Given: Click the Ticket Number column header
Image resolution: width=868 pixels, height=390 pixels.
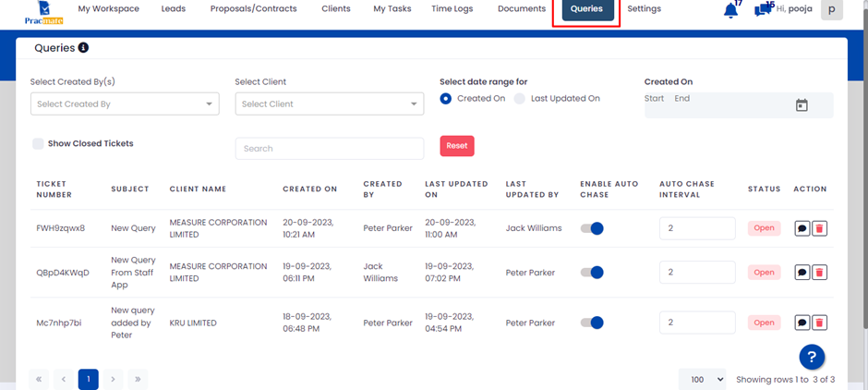Looking at the screenshot, I should (x=54, y=189).
